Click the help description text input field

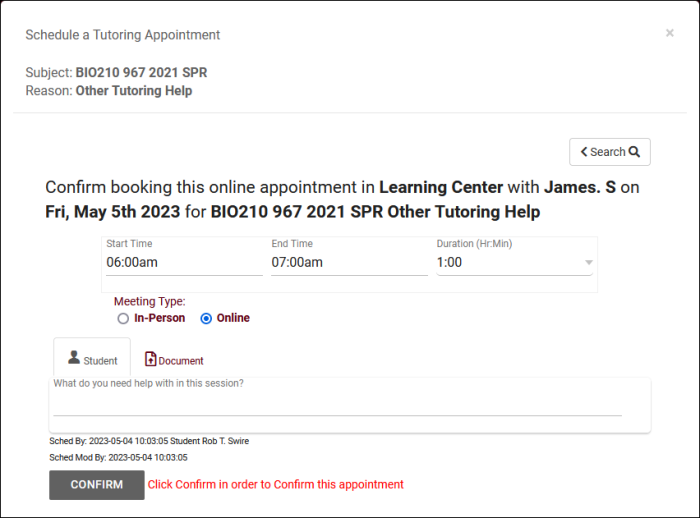coord(337,405)
